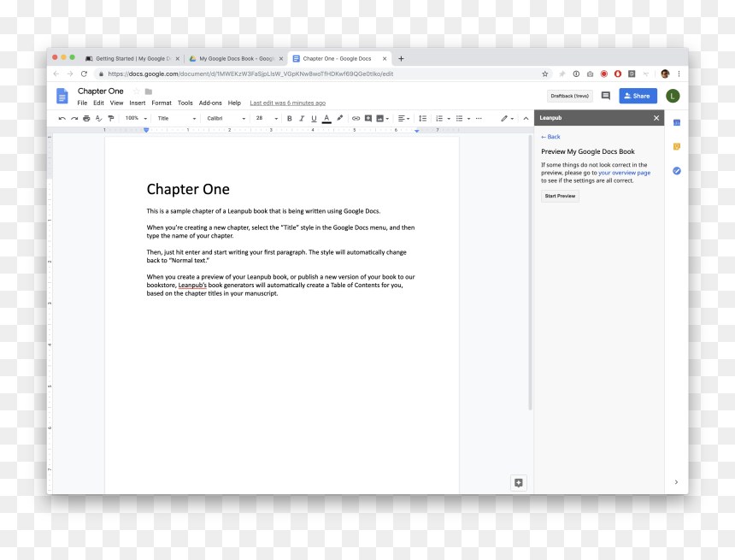
Task: Open the text color picker
Action: click(326, 119)
